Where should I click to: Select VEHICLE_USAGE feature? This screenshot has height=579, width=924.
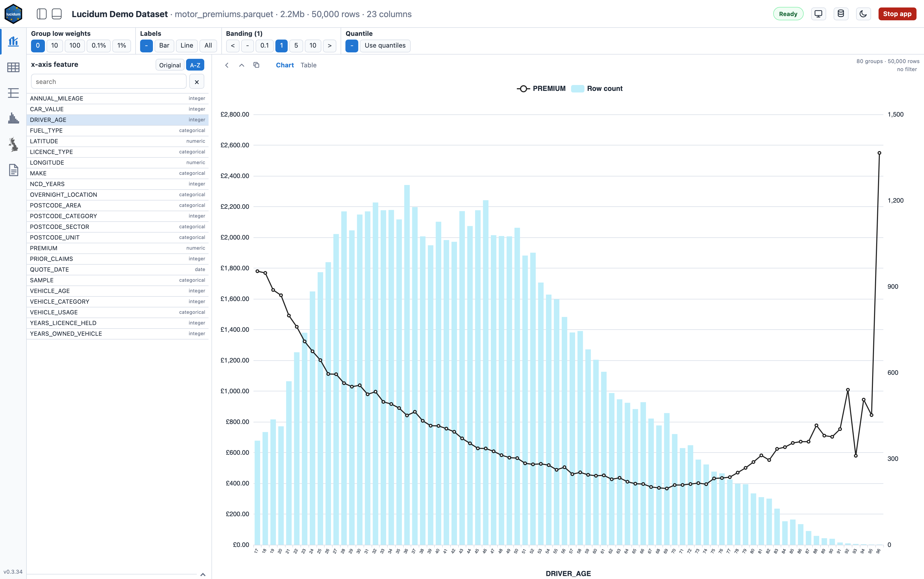118,312
